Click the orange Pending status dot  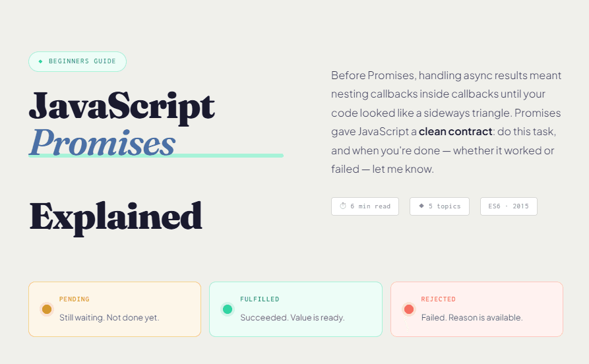pyautogui.click(x=46, y=309)
